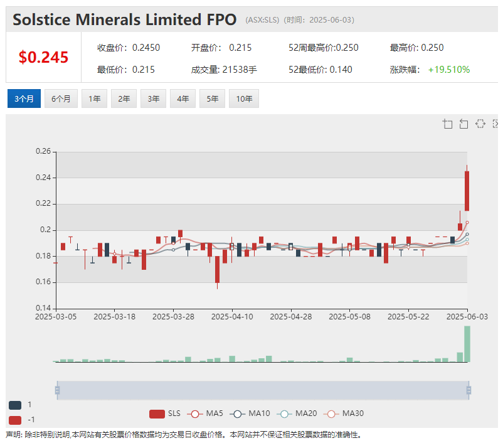Click the 0.26 y-axis label
The height and width of the screenshot is (448, 503).
tap(43, 151)
